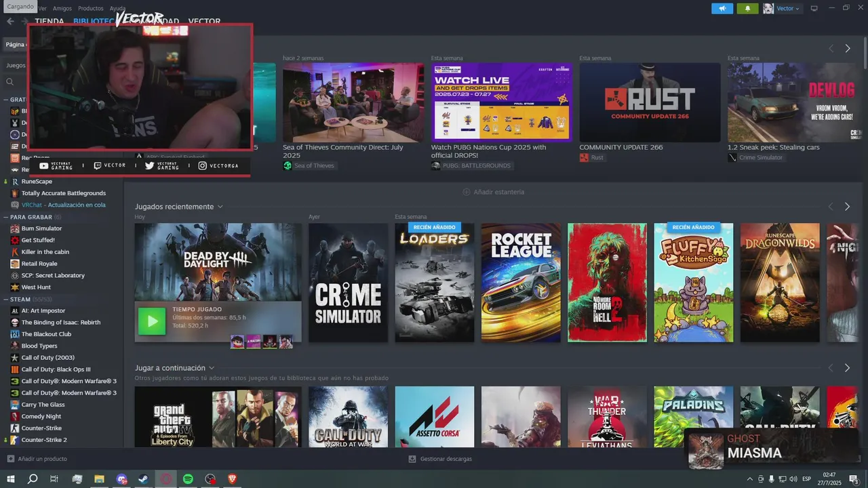
Task: Open the Ayuda menu
Action: point(117,8)
